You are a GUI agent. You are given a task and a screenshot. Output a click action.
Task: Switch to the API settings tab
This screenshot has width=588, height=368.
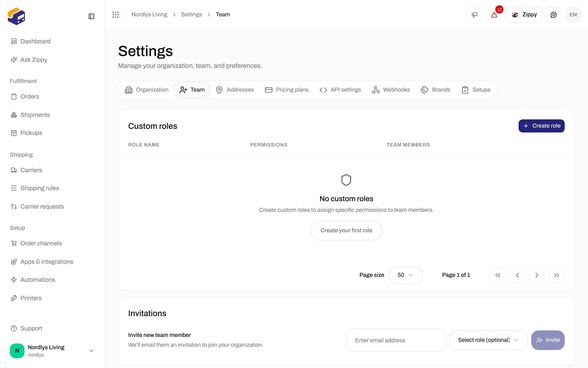(x=340, y=90)
